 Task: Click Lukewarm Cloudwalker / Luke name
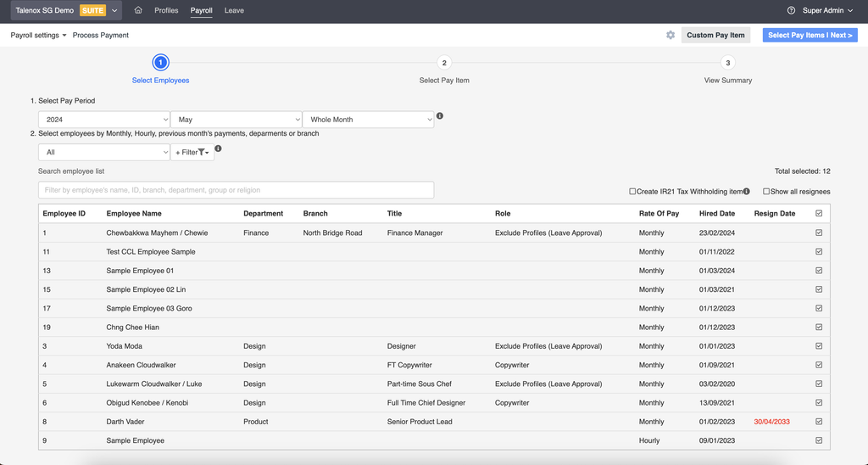tap(154, 384)
